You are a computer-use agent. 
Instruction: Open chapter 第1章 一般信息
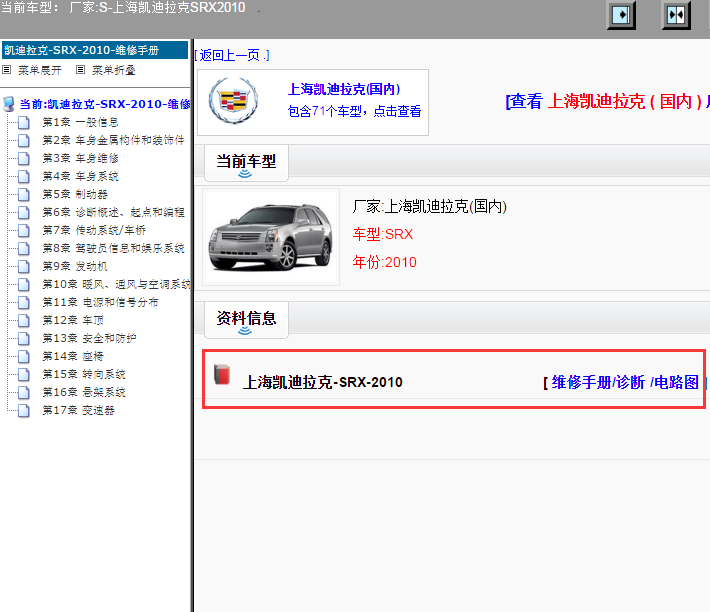click(x=81, y=122)
